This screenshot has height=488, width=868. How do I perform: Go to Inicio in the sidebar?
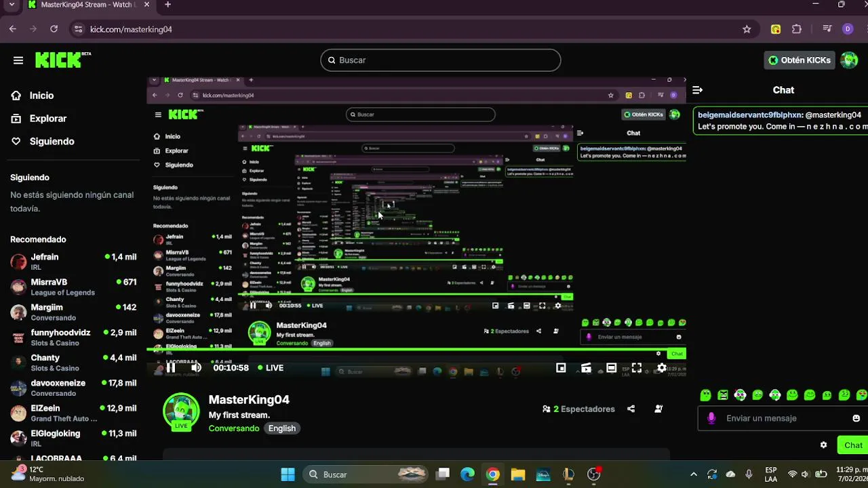tap(33, 96)
